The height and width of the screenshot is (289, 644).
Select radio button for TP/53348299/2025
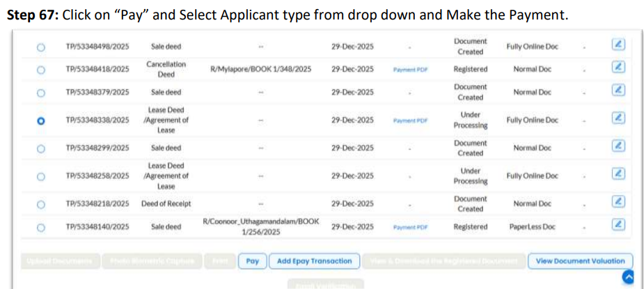pos(40,148)
